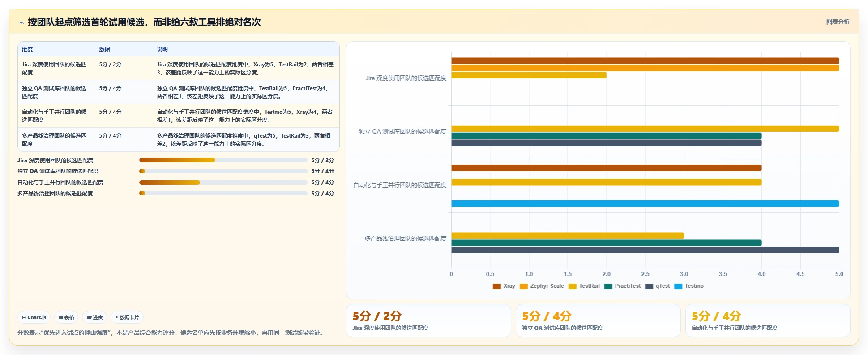Image resolution: width=868 pixels, height=355 pixels.
Task: Click the Testmo blue bar in the chart
Action: (645, 203)
